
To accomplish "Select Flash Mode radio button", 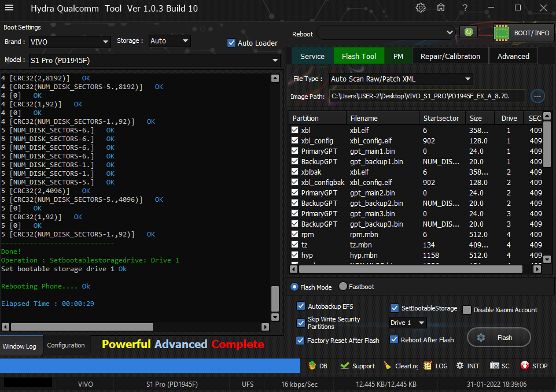I will tap(294, 287).
